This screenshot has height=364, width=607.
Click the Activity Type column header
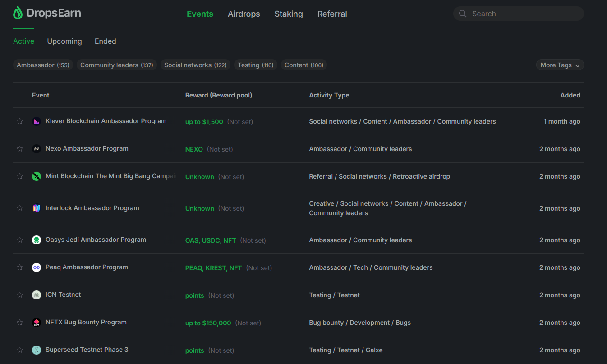(x=329, y=95)
